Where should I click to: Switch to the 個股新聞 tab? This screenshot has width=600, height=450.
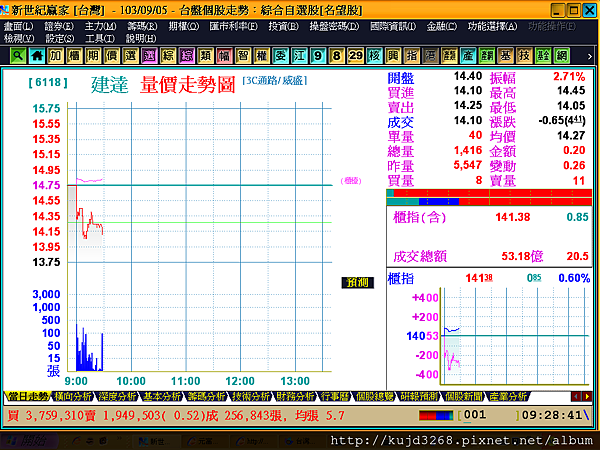(x=463, y=396)
